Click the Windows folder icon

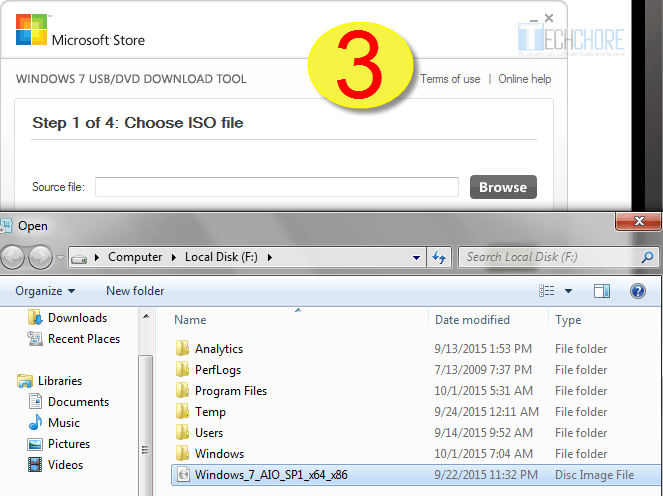click(182, 453)
